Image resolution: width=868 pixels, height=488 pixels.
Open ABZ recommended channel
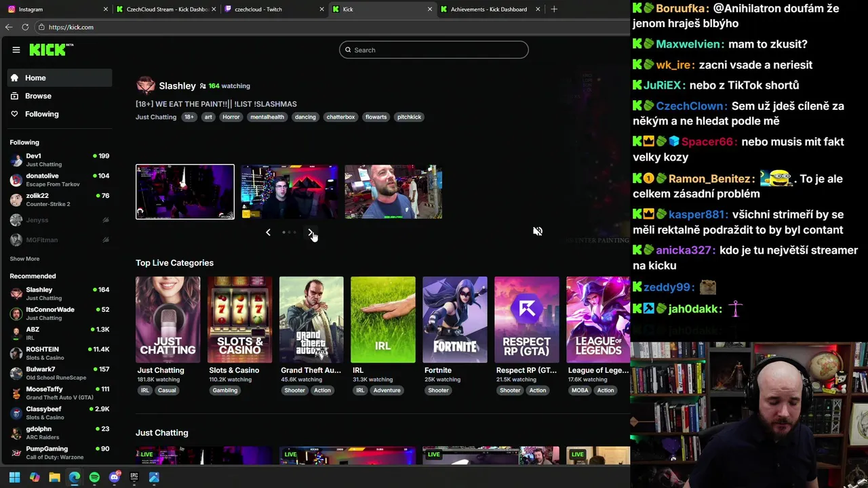point(60,333)
